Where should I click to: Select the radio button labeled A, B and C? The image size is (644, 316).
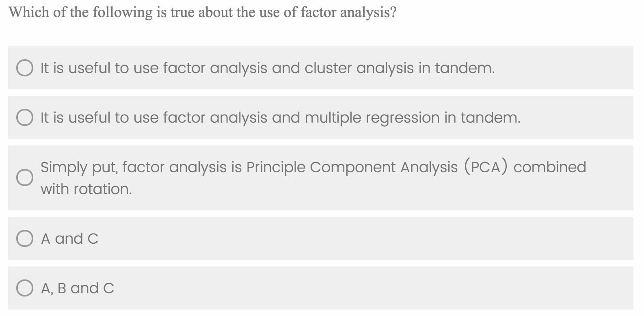[25, 288]
